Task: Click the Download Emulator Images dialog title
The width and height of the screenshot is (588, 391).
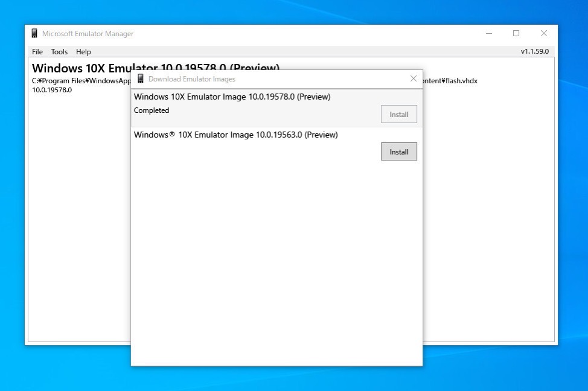Action: [x=191, y=78]
